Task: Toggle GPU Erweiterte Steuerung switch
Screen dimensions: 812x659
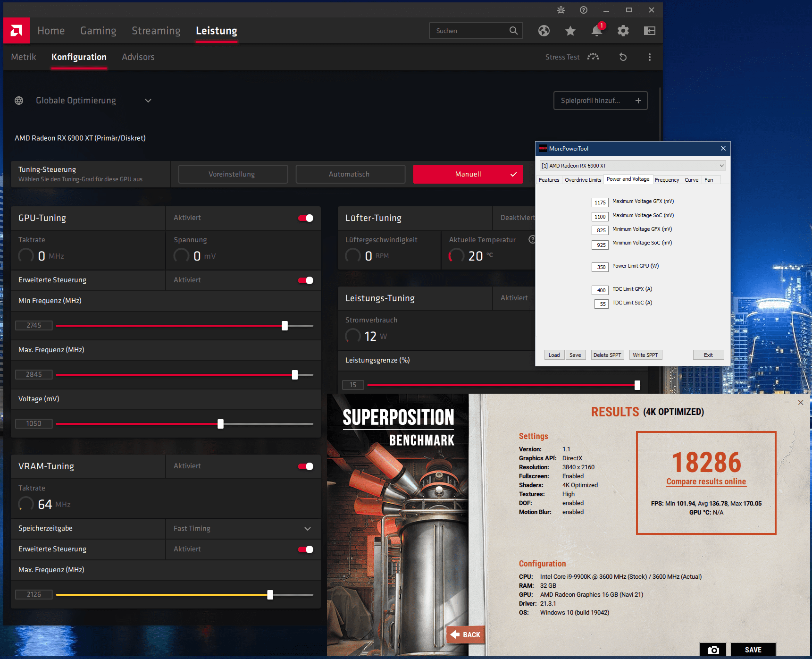Action: pyautogui.click(x=306, y=280)
